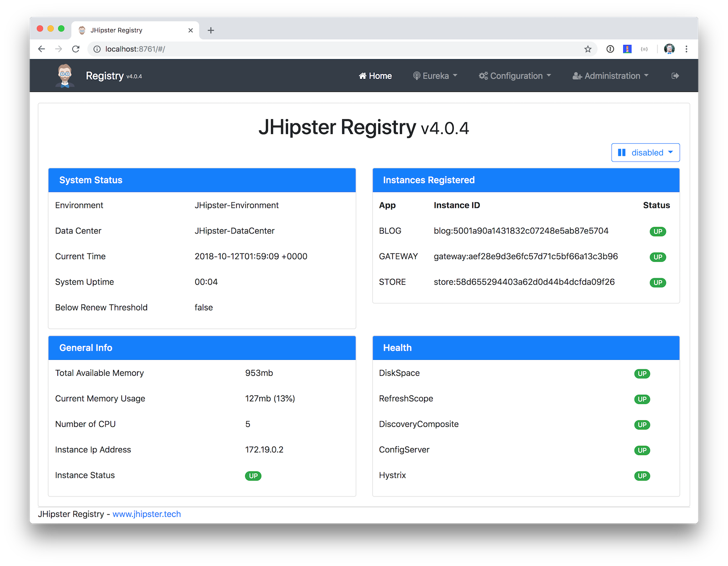Open a new browser tab
This screenshot has width=728, height=566.
pyautogui.click(x=211, y=30)
